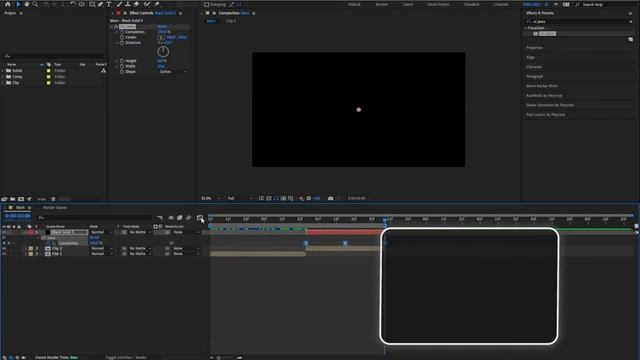Select the Roto Brush tool

pos(147,4)
